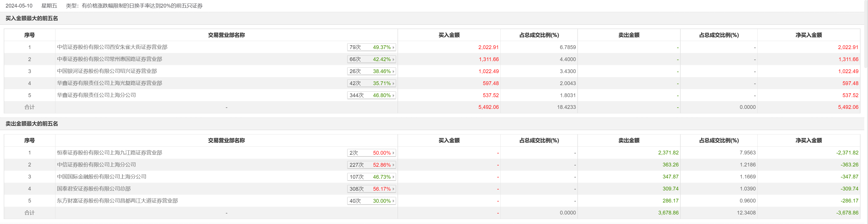Click 中信证券股份有限公司上海分公司 link

pyautogui.click(x=96, y=165)
